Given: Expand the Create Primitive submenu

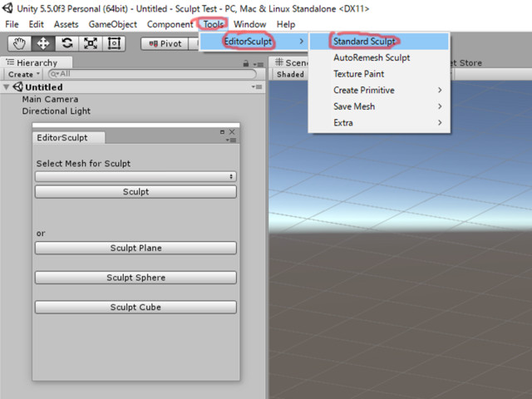Looking at the screenshot, I should pos(379,91).
